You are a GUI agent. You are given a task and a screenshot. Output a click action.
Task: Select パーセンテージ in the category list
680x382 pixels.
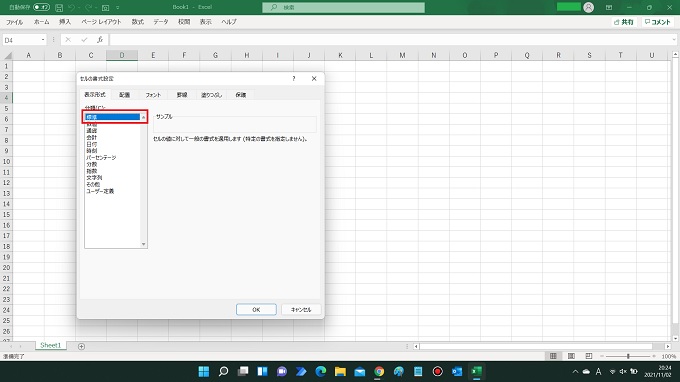[101, 158]
